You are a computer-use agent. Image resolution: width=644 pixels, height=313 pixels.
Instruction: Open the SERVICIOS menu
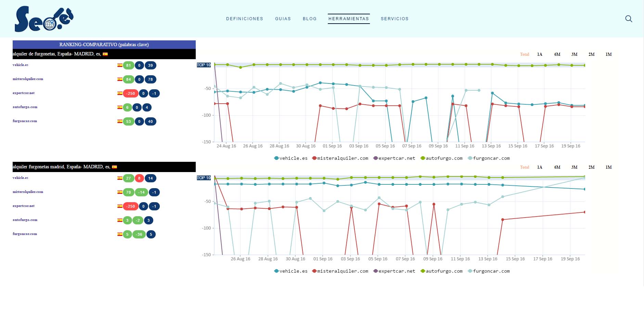[x=395, y=19]
